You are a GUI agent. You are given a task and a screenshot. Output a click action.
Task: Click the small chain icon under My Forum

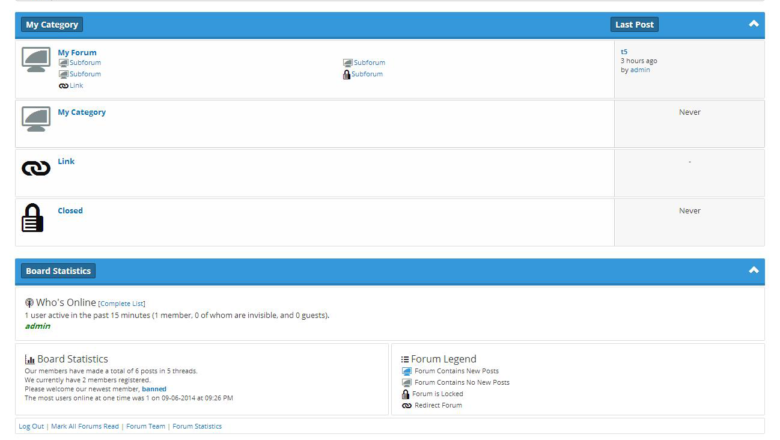click(63, 86)
